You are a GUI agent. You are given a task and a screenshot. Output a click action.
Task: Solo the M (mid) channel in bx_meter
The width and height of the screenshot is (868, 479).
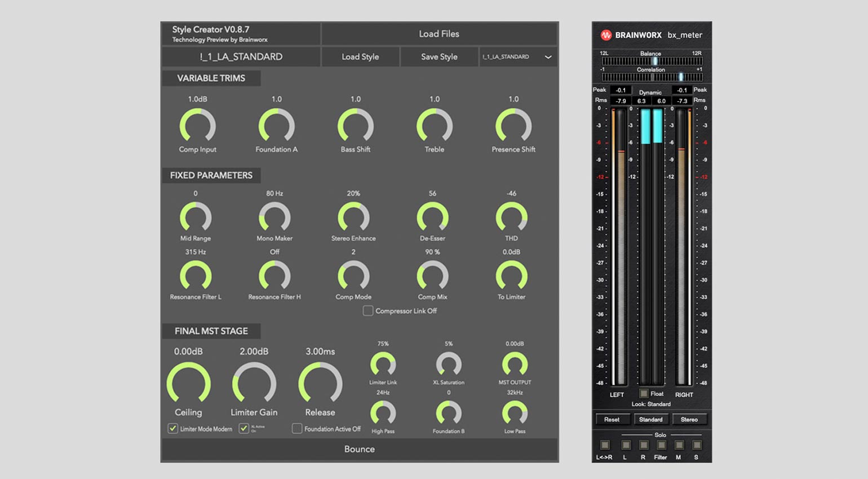(x=679, y=445)
